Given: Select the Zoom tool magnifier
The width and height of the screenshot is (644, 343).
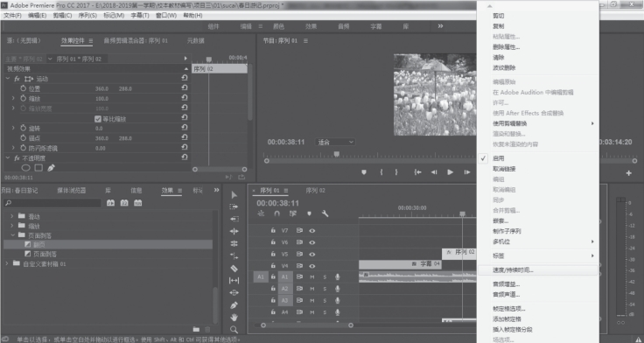Looking at the screenshot, I should click(234, 330).
